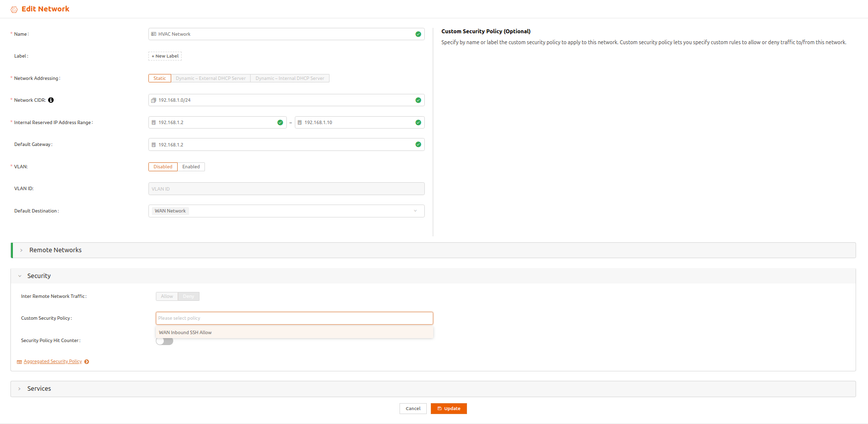Click the Update button

(x=449, y=409)
